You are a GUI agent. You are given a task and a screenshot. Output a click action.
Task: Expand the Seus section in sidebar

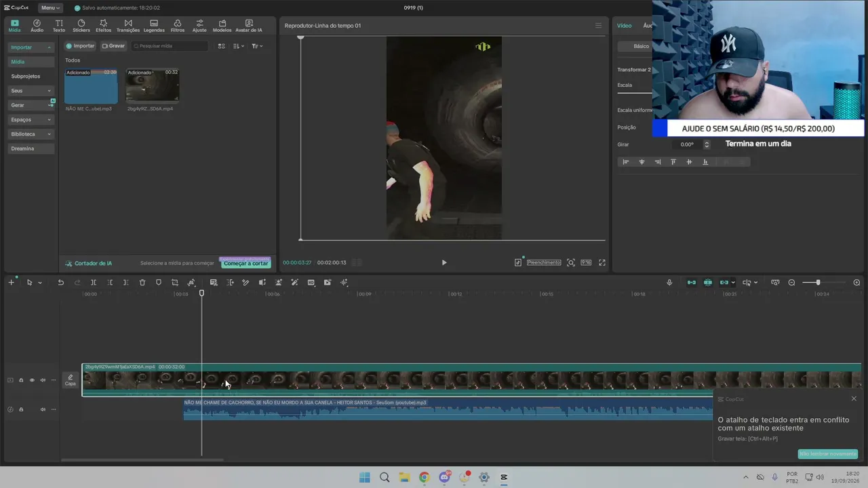tap(31, 91)
